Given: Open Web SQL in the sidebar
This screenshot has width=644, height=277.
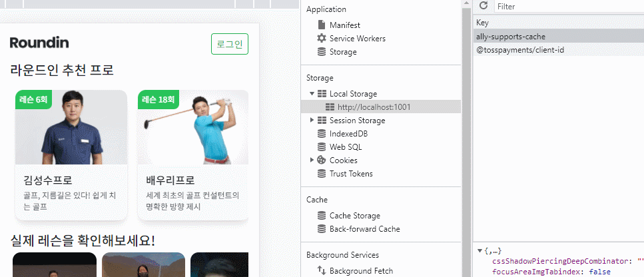Looking at the screenshot, I should 346,147.
